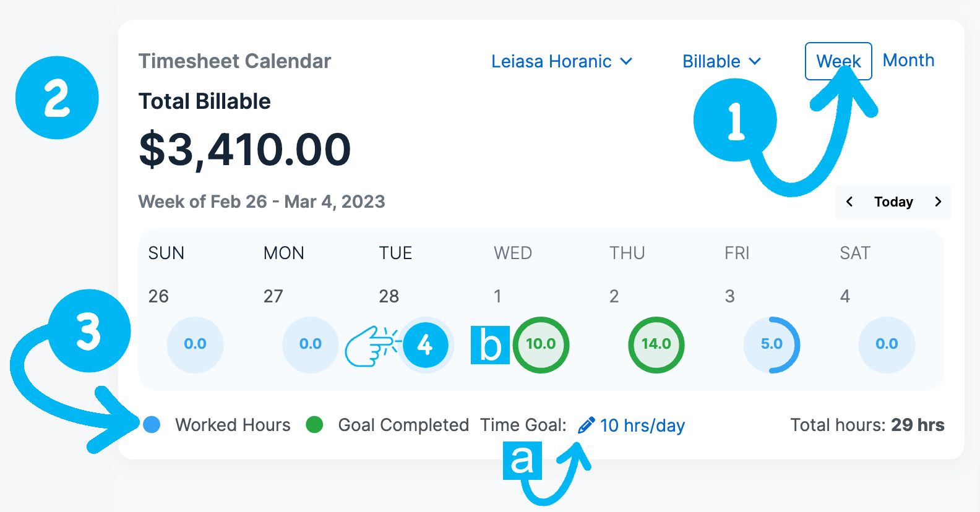The height and width of the screenshot is (512, 980).
Task: Click the green Goal Completed legend dot
Action: [316, 425]
